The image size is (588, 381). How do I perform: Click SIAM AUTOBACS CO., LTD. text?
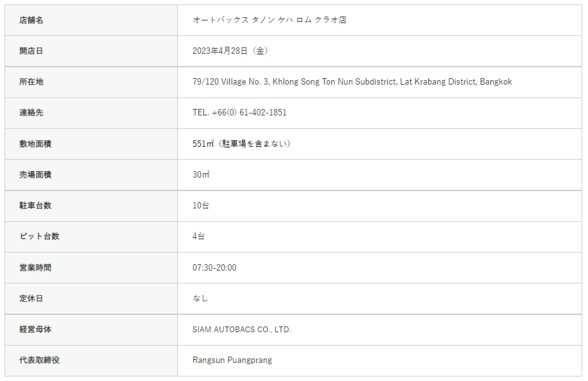[241, 329]
